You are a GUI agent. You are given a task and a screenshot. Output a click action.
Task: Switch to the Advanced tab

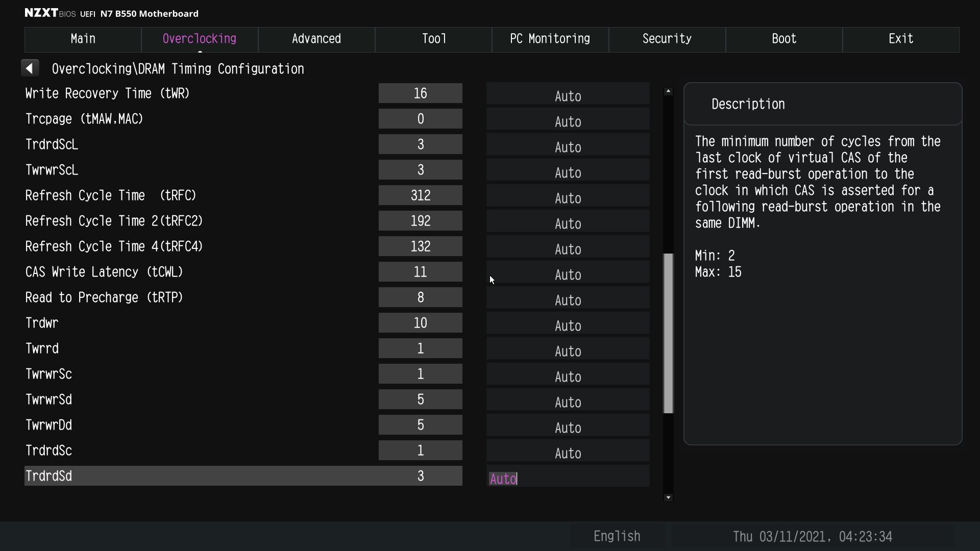(x=316, y=39)
